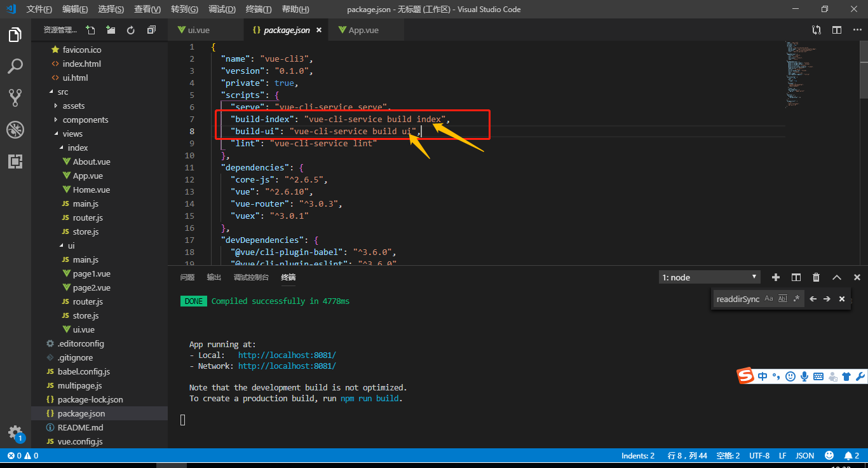Open the Debug view in activity bar
Image resolution: width=868 pixels, height=468 pixels.
15,130
